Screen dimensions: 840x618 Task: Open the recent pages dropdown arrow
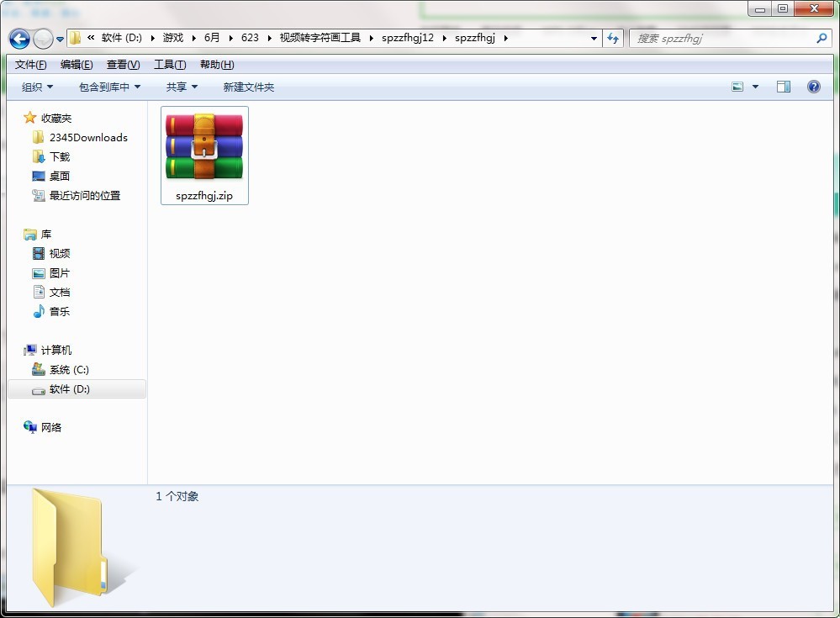coord(60,39)
